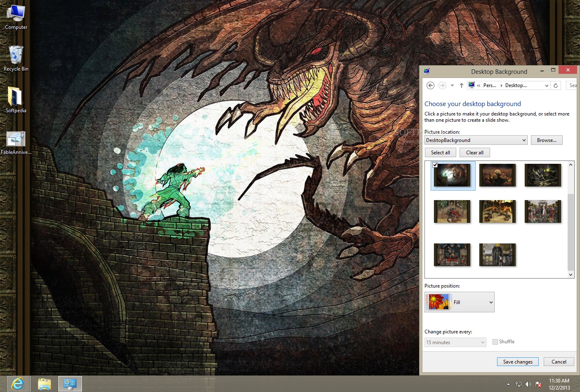
Task: Launch Internet Explorer from the taskbar
Action: tap(17, 384)
